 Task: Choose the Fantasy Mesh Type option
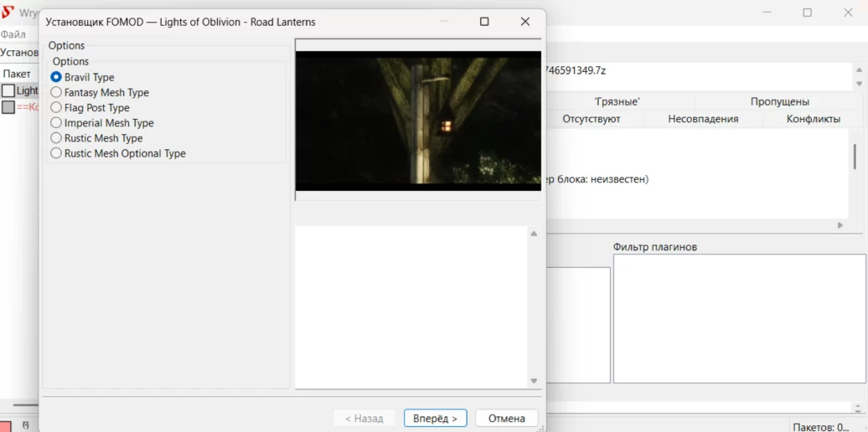tap(56, 92)
